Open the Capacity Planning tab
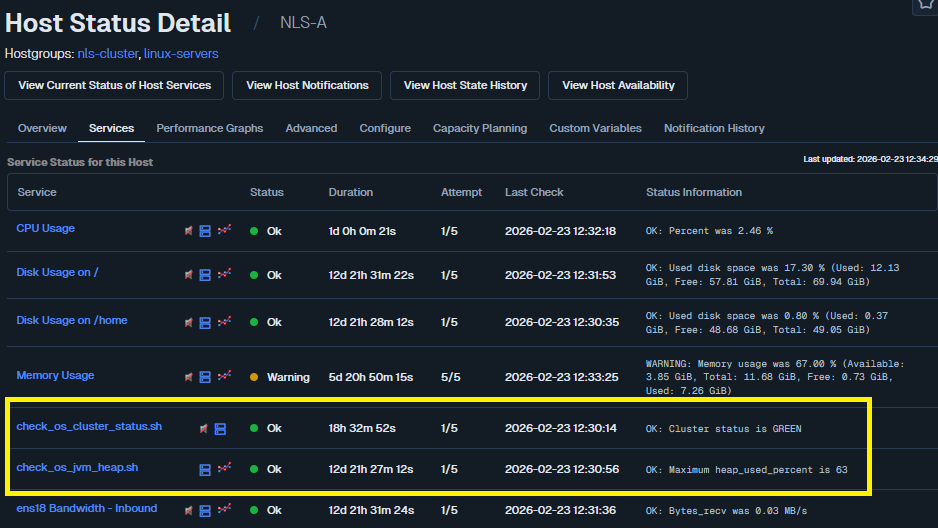Screen dimensions: 938x528 480,128
